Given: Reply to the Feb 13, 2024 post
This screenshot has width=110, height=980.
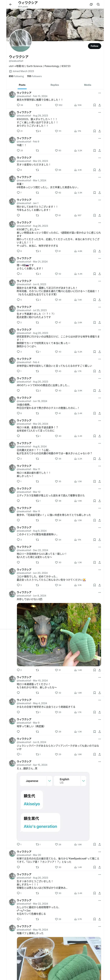Looking at the screenshot, I should point(18,105).
